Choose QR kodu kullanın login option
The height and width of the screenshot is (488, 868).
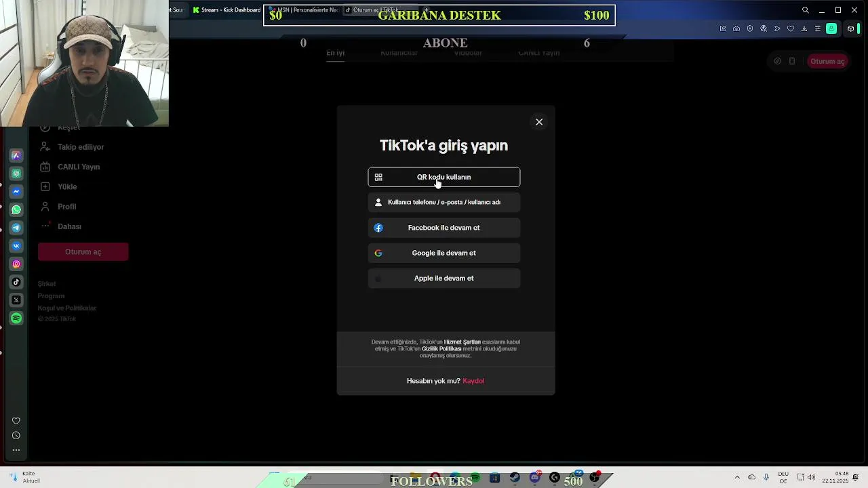tap(444, 177)
